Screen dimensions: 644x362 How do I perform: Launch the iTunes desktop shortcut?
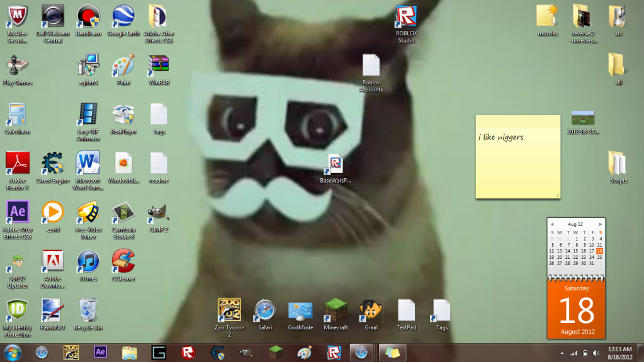click(88, 266)
